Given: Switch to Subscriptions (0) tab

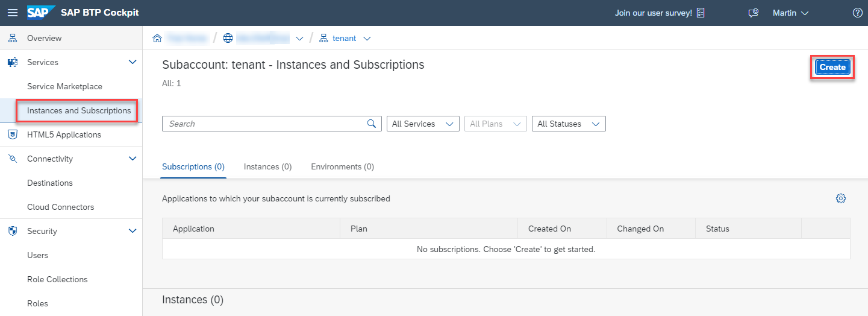Looking at the screenshot, I should coord(193,166).
